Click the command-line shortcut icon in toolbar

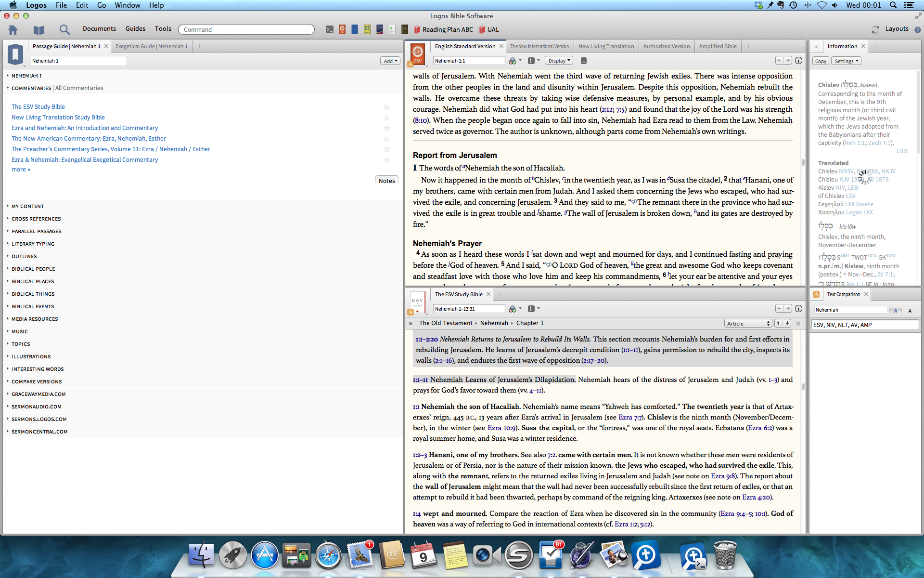click(329, 29)
